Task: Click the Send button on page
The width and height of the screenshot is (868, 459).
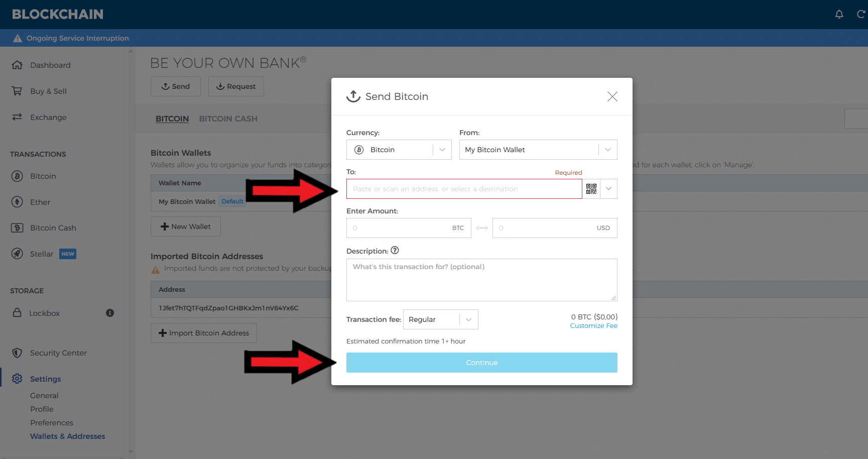Action: coord(176,86)
